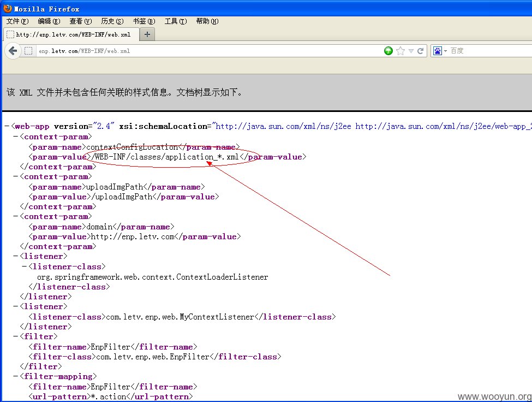This screenshot has width=532, height=402.
Task: Click the site identity icon in address bar
Action: point(28,51)
